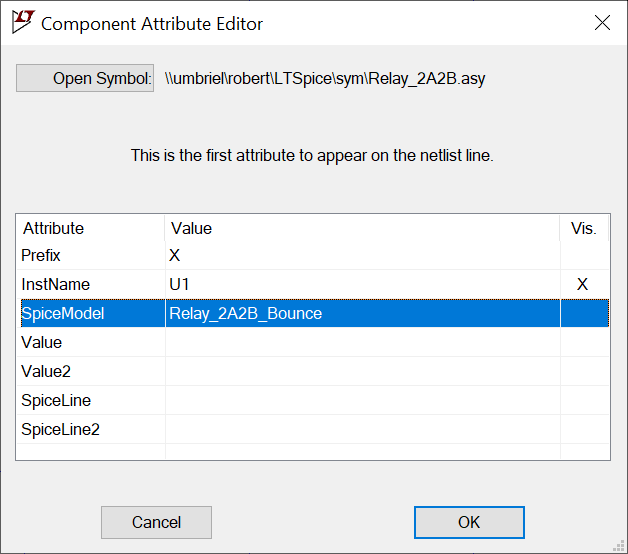Toggle visibility cell for Value row
The width and height of the screenshot is (628, 554).
[x=583, y=343]
